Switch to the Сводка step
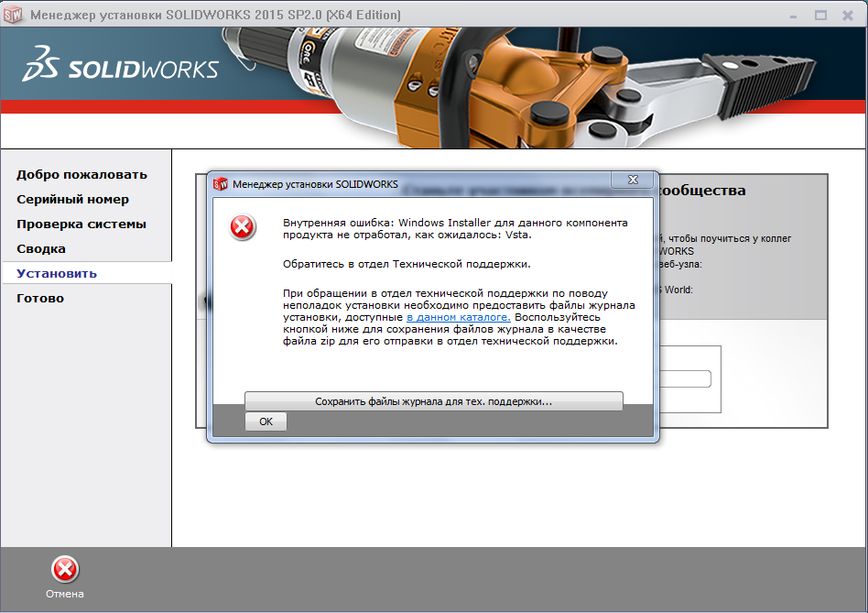Image resolution: width=868 pixels, height=613 pixels. coord(41,248)
